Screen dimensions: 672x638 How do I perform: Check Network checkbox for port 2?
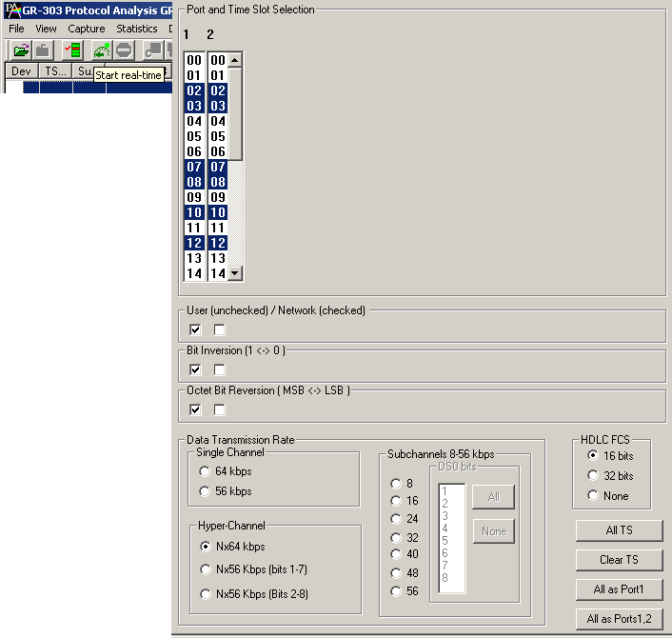(220, 329)
